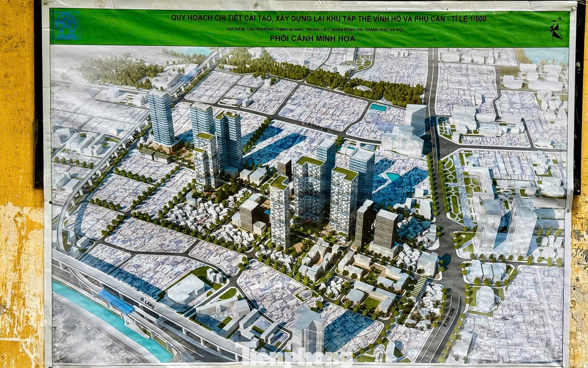The width and height of the screenshot is (588, 368).
Task: Click the 'PHỐI CẢNH MINH HỌA' heading
Action: coord(312,39)
